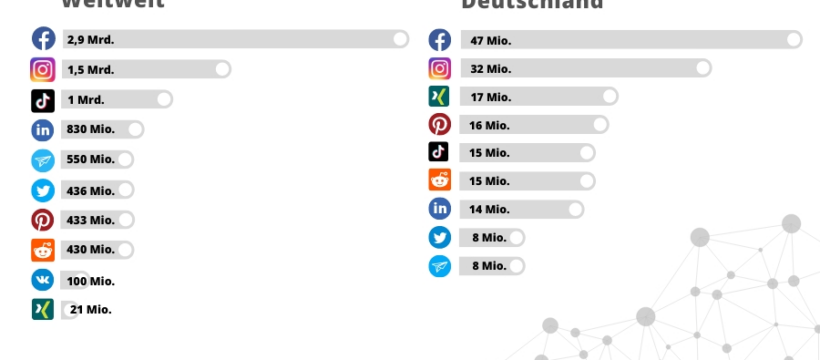Click the Instagram icon beside 1,5 Mrd.

pos(42,70)
